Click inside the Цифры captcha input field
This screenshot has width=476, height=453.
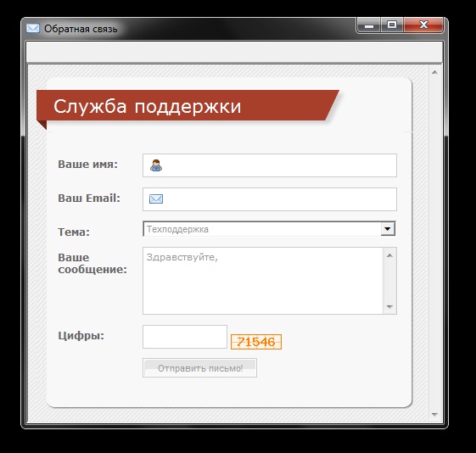pos(185,337)
